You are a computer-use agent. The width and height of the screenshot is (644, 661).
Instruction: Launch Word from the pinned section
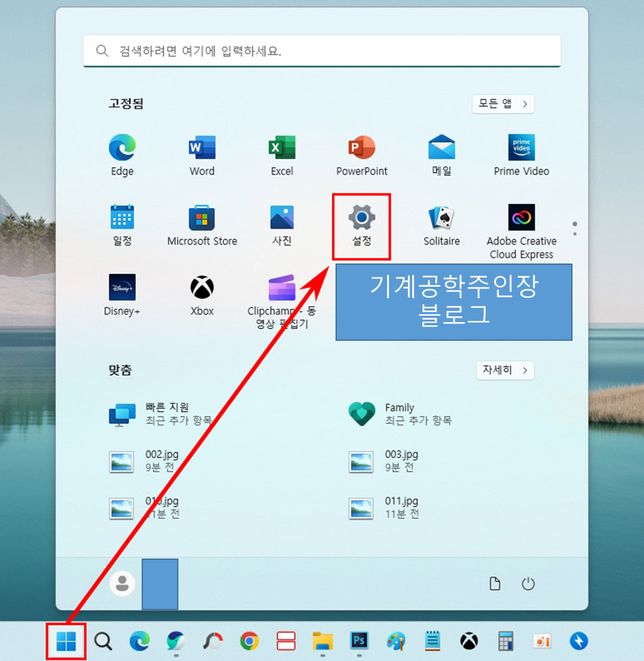tap(202, 155)
